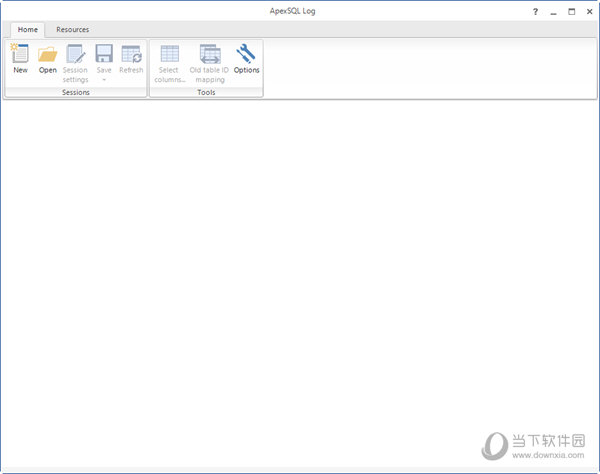Expand the Save dropdown arrow

104,80
